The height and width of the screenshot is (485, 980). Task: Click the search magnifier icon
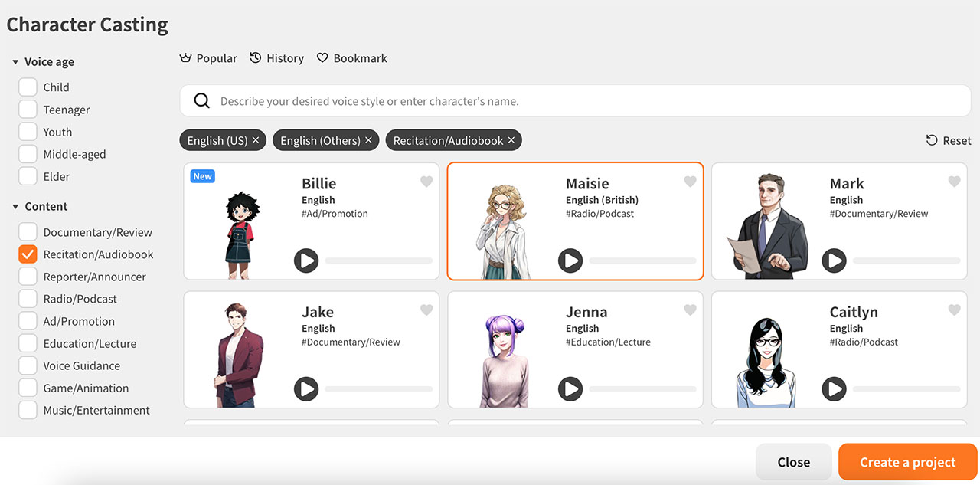click(x=201, y=100)
